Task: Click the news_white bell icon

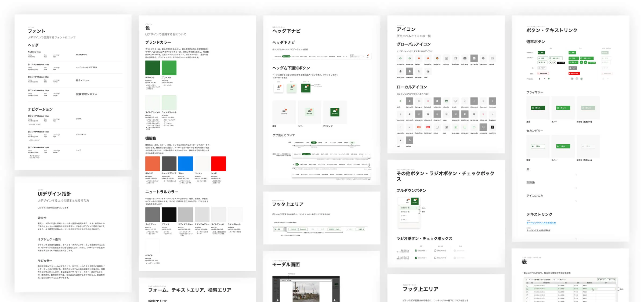Action: 410,71
